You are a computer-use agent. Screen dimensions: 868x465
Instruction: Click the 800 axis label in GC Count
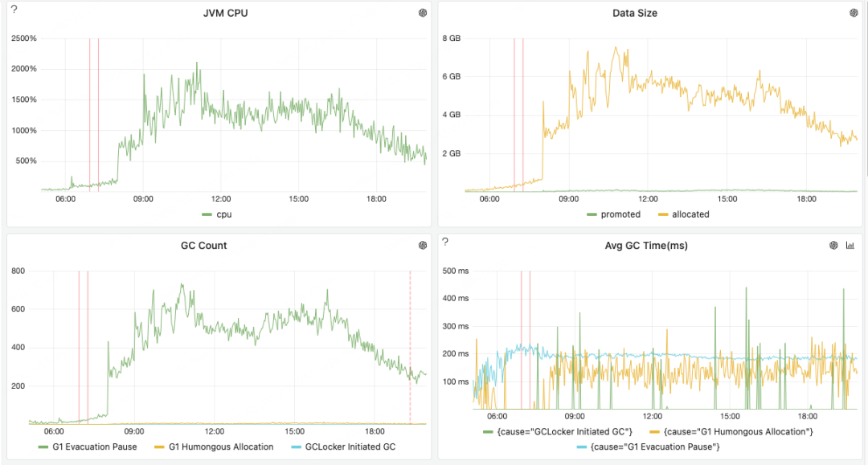point(18,271)
